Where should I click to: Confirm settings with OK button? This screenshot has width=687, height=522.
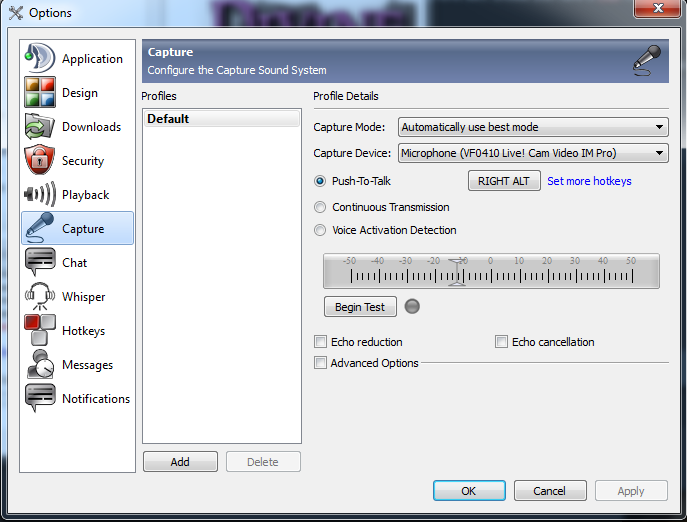[x=469, y=490]
